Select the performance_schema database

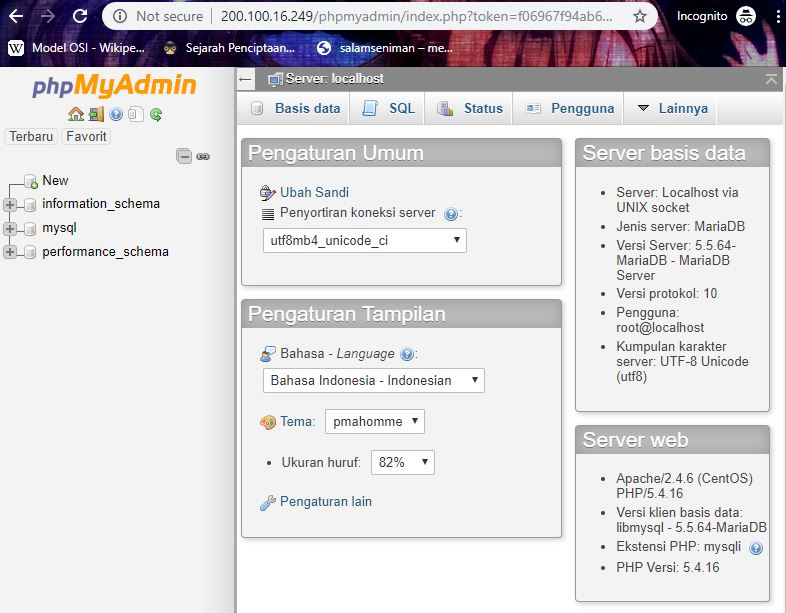click(x=105, y=252)
